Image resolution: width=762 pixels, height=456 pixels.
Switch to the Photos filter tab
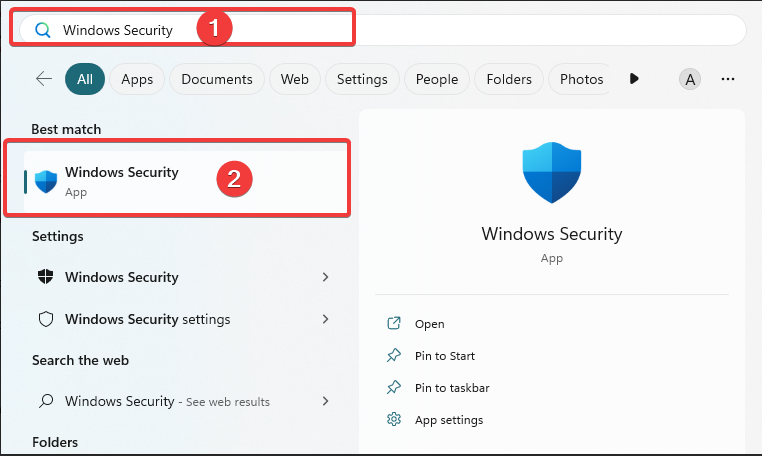click(581, 79)
